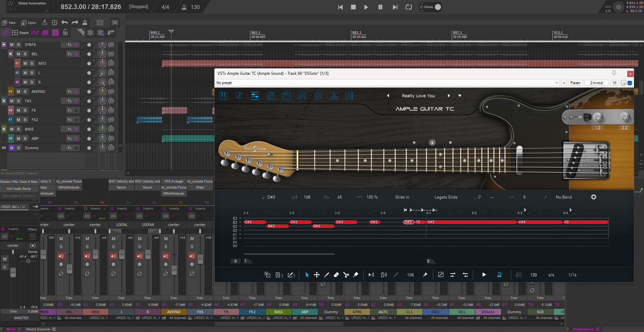The image size is (644, 332).
Task: Open Ample Guitar gear settings panel
Action: pyautogui.click(x=318, y=96)
